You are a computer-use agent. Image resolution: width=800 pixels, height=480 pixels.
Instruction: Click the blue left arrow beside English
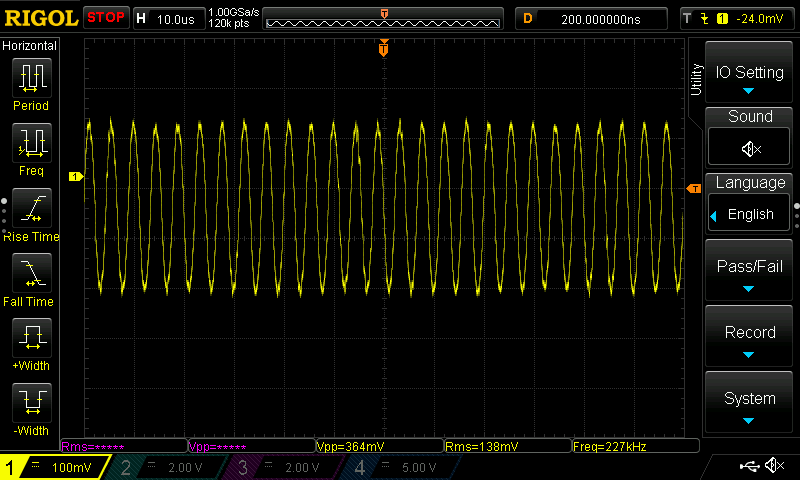pos(713,216)
